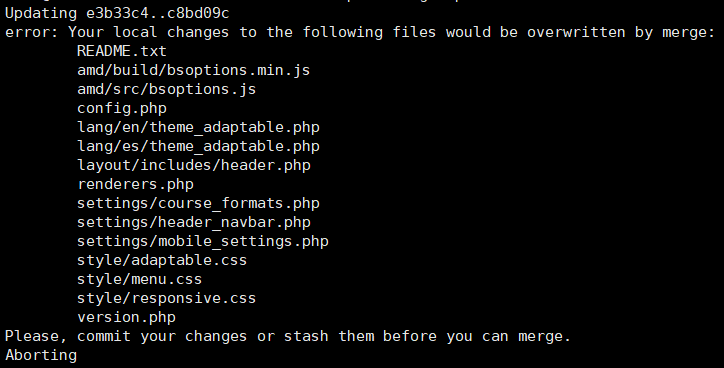The image size is (724, 368).
Task: Click the word Aborting
Action: 41,355
